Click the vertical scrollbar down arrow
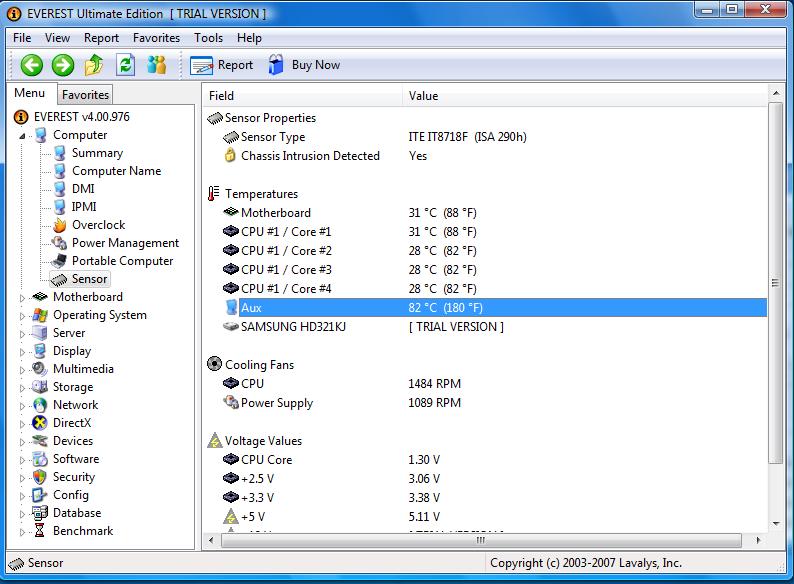The width and height of the screenshot is (794, 584). click(776, 523)
